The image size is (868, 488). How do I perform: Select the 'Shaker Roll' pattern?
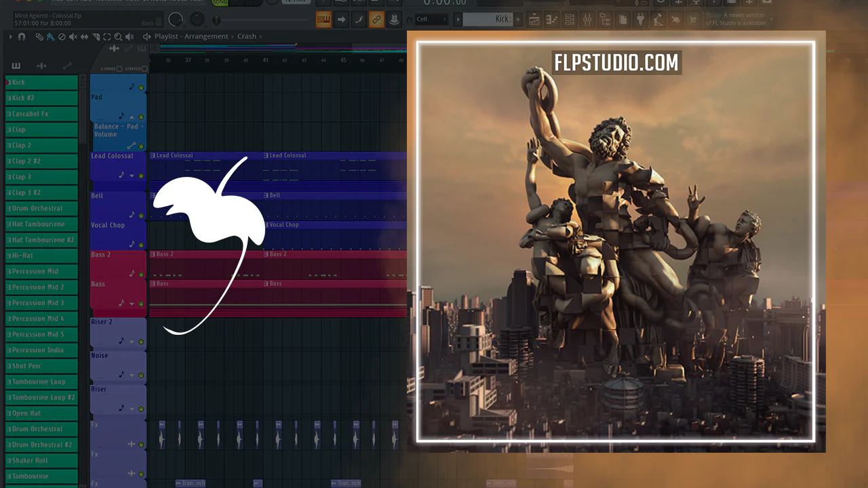[x=41, y=460]
